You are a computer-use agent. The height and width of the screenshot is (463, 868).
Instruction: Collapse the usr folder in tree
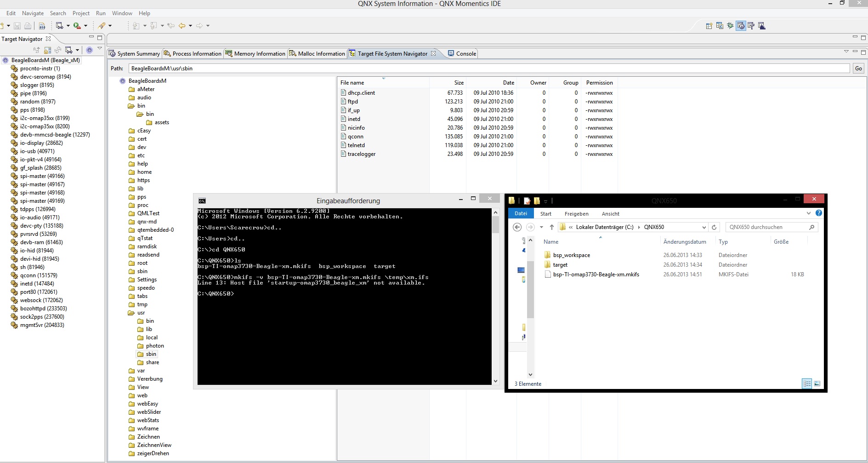[131, 313]
